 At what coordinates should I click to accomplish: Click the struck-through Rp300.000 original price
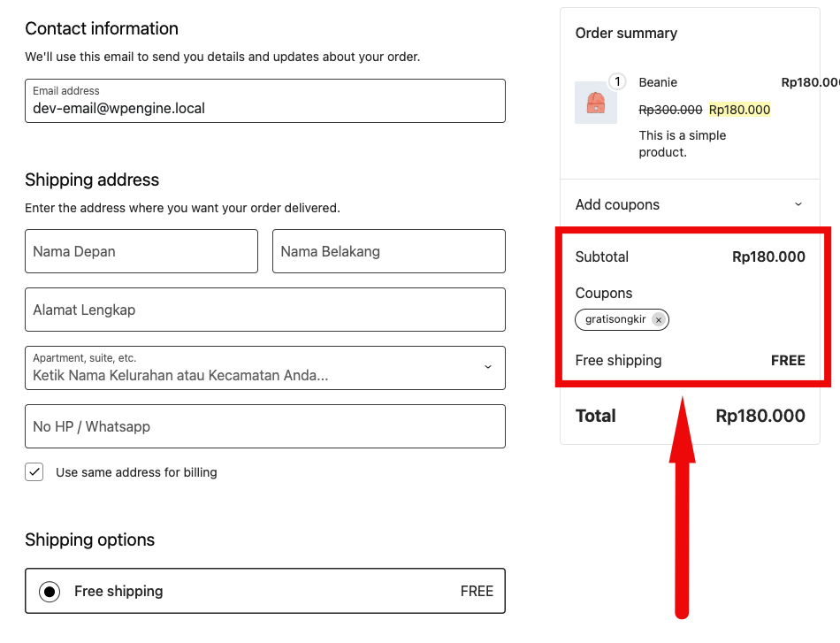click(x=670, y=110)
